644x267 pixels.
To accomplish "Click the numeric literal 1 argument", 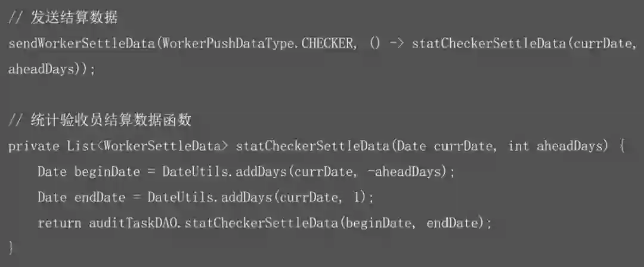I will coord(358,197).
